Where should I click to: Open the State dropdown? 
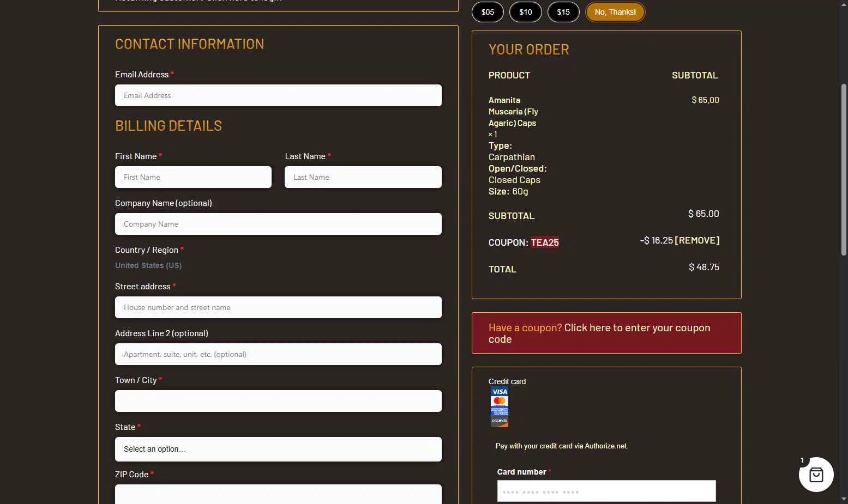pos(278,449)
